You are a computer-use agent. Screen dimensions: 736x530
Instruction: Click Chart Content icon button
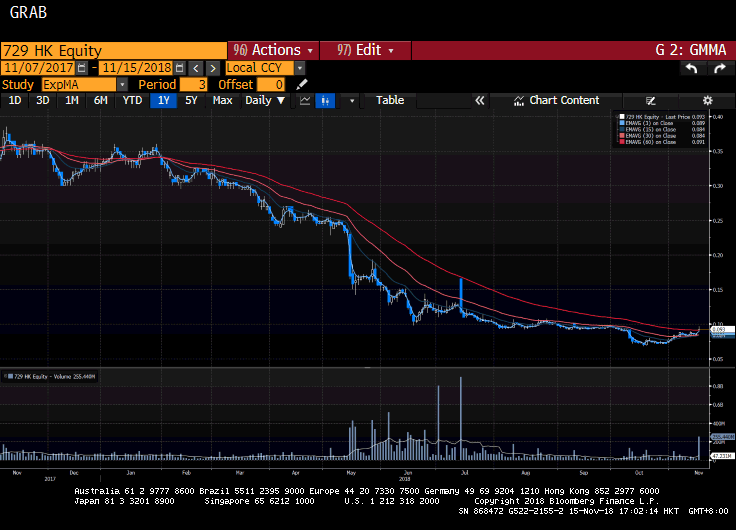[556, 100]
